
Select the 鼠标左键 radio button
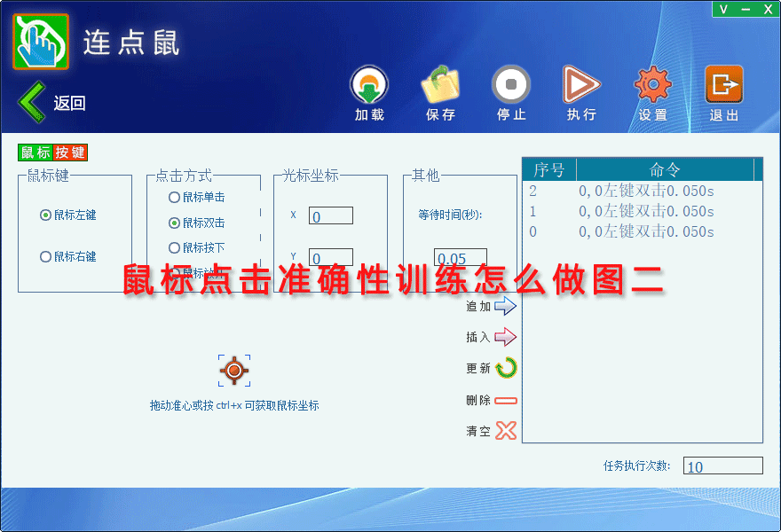pos(45,215)
